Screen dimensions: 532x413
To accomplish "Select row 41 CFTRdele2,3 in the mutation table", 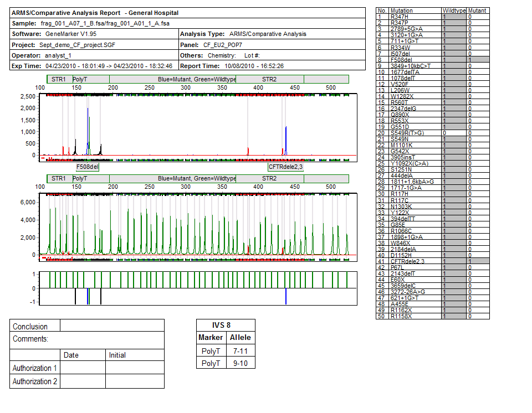I will click(x=415, y=261).
